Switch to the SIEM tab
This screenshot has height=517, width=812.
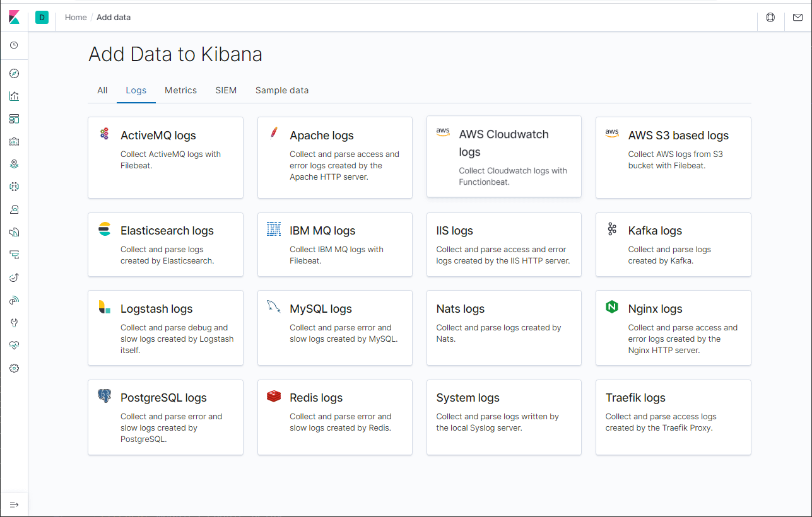pyautogui.click(x=226, y=90)
